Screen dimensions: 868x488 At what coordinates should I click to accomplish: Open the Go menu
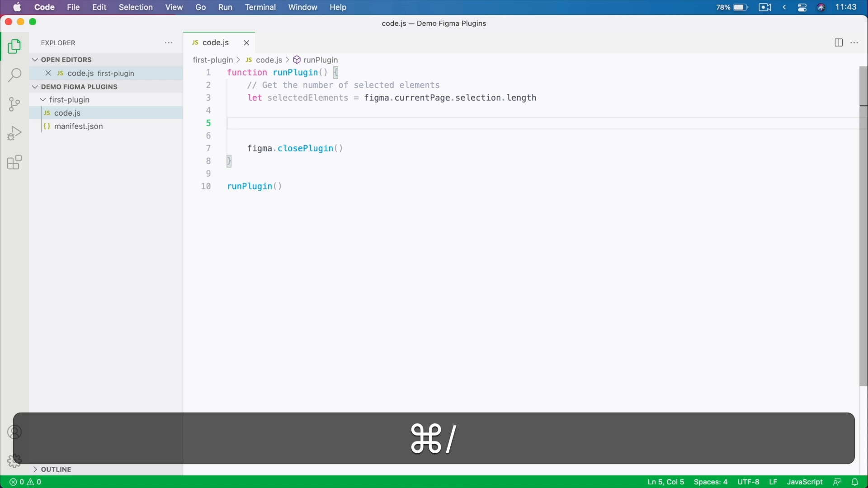click(x=201, y=7)
